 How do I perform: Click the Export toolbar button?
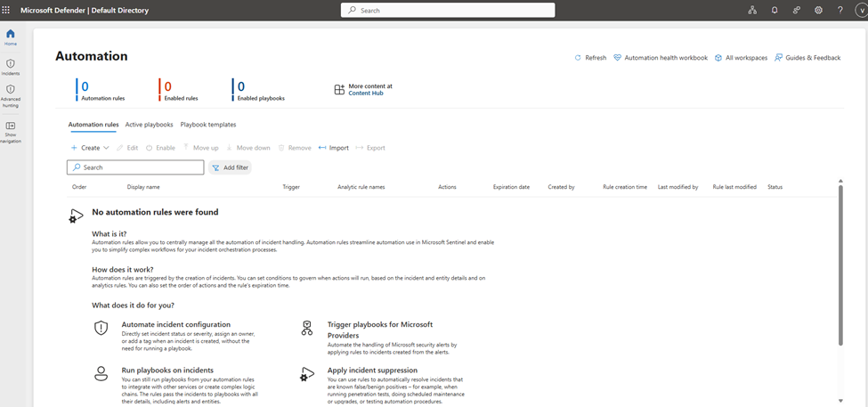(370, 148)
